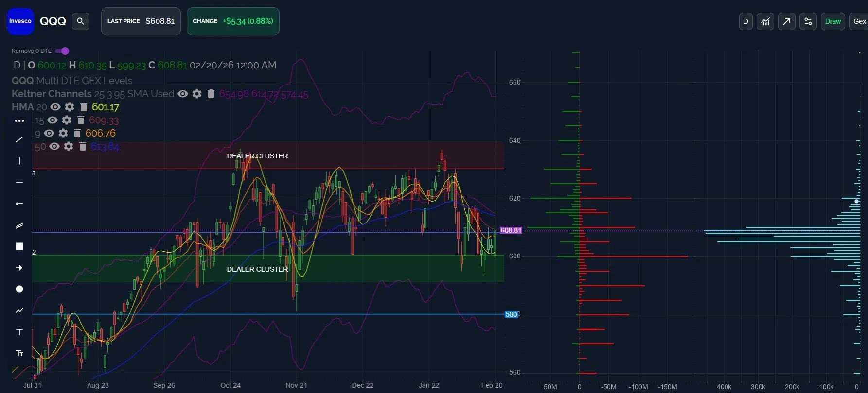Delete the HMA 9 indicator
868x393 pixels.
point(77,133)
